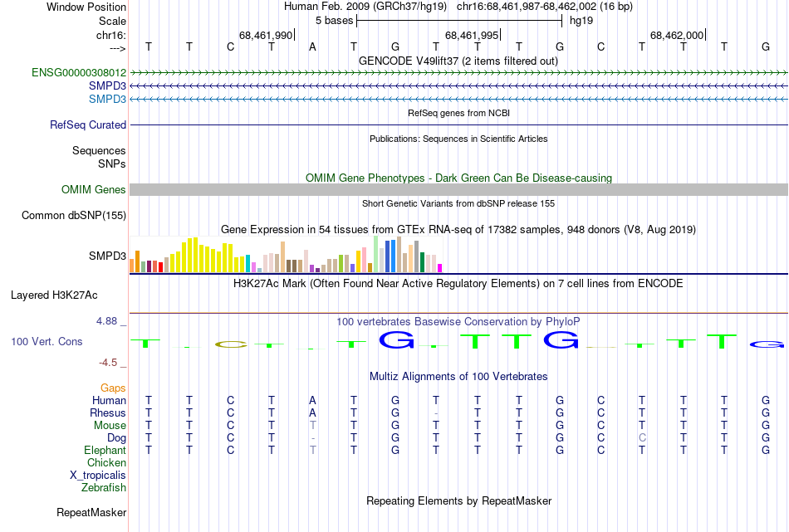Viewport: 789px width, 532px height.
Task: Click the large blue G PhyloP logo after the A
Action: [396, 340]
